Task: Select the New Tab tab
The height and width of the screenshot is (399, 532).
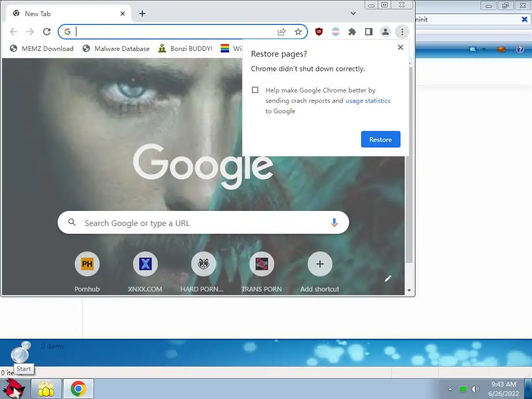Action: (x=69, y=14)
